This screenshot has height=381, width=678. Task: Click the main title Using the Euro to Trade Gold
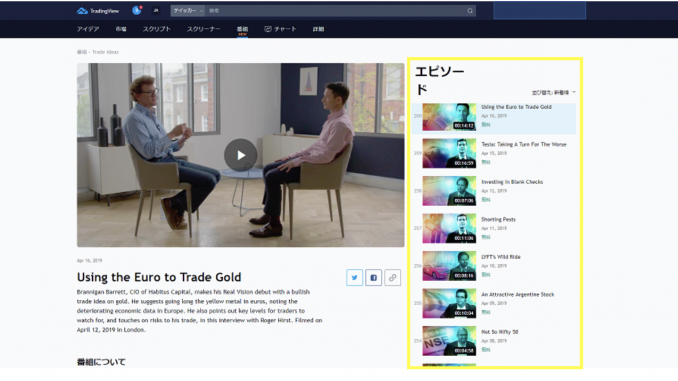tap(159, 277)
